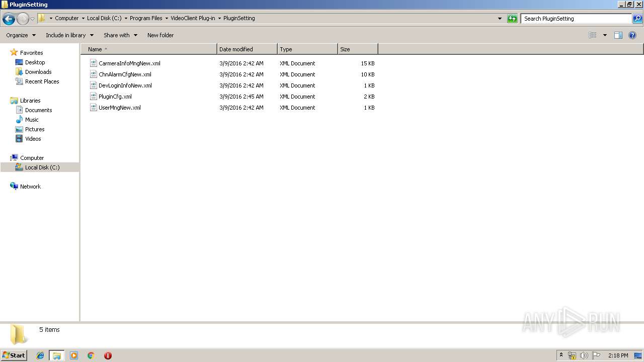This screenshot has width=644, height=362.
Task: Open Include in library menu
Action: click(x=69, y=35)
